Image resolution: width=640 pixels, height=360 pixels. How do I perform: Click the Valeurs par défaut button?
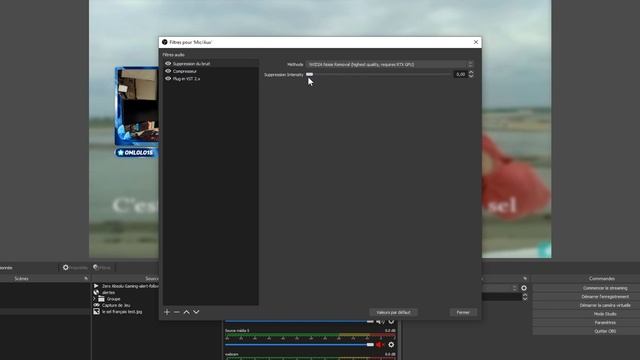(393, 312)
